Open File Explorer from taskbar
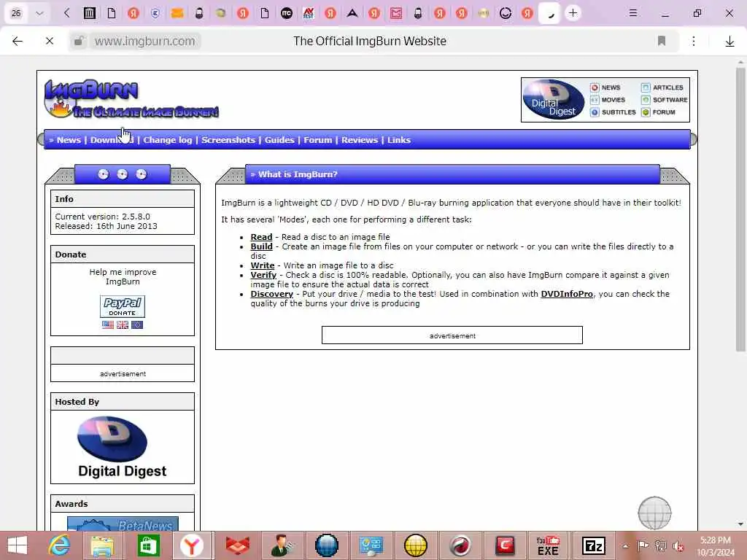The image size is (747, 560). pos(102,545)
